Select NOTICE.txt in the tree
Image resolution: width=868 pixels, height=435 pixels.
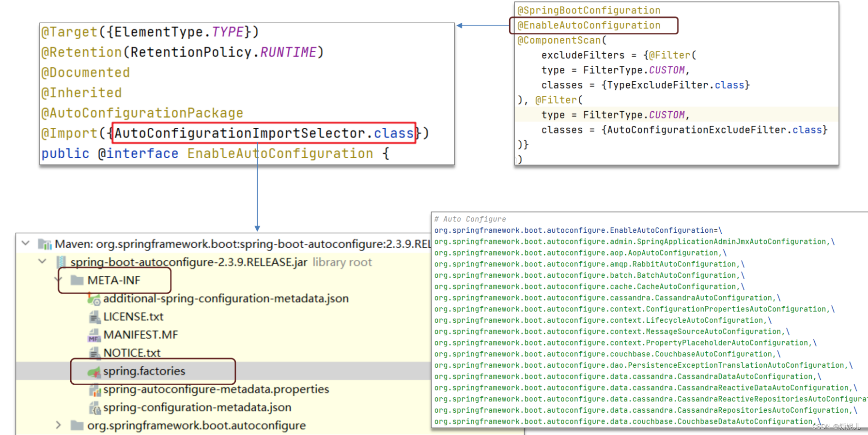coord(132,353)
